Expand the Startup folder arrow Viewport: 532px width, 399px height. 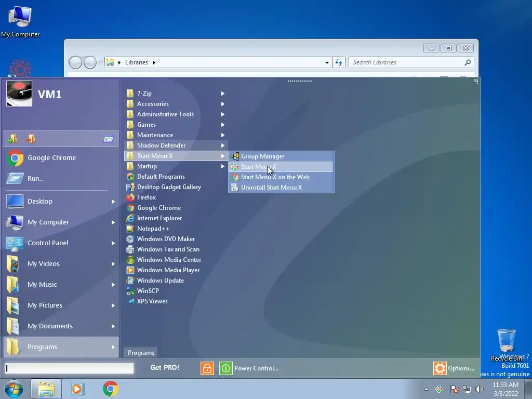(223, 166)
